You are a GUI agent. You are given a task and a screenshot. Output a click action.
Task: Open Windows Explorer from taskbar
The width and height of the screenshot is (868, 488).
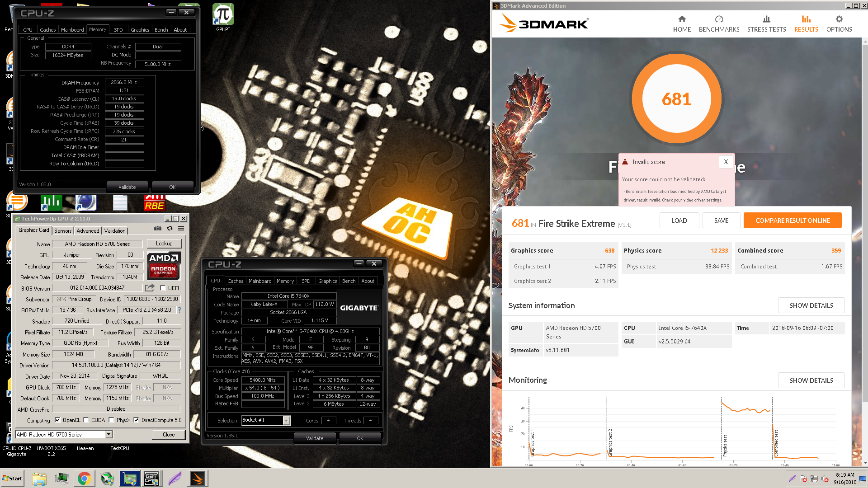click(x=39, y=479)
